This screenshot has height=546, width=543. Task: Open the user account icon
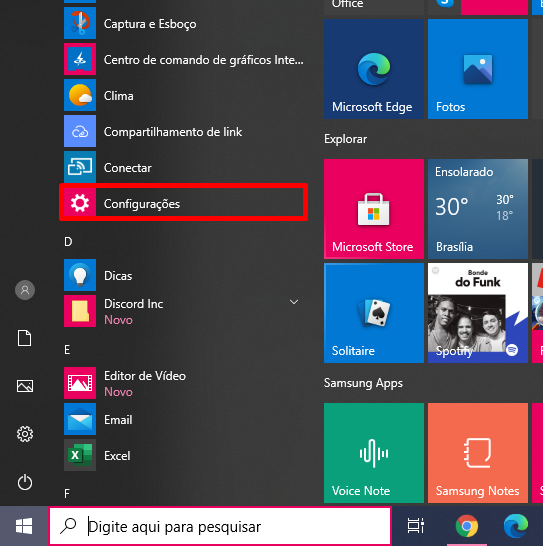point(25,290)
